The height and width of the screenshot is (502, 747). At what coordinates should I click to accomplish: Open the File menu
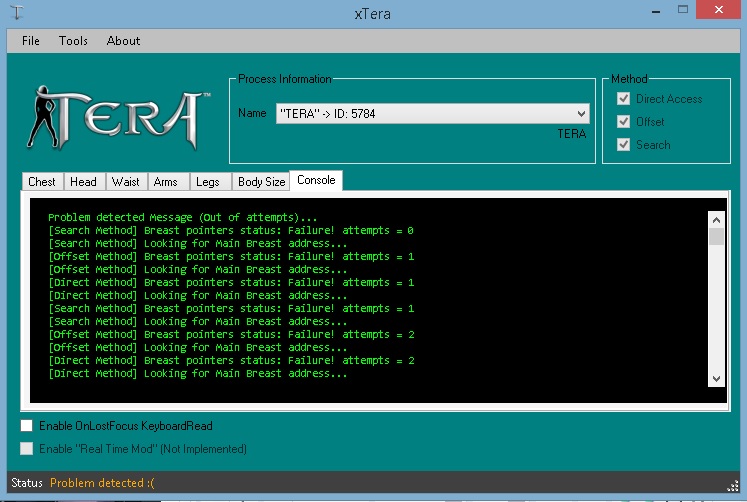31,41
